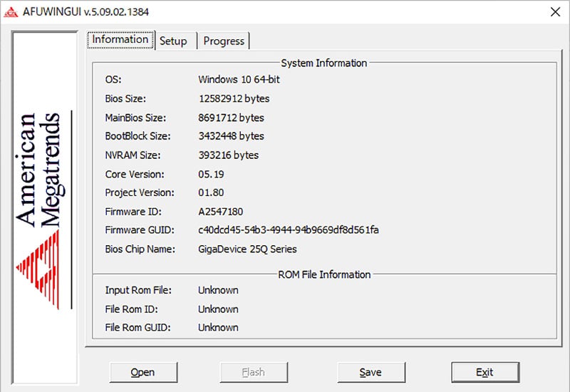This screenshot has height=392, width=570.
Task: Click the disabled Flash button
Action: point(254,372)
